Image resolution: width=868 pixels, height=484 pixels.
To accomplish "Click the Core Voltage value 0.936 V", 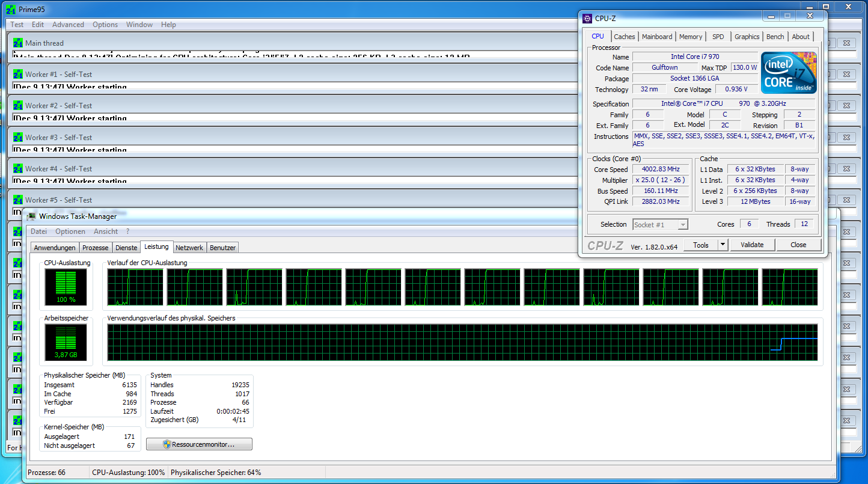I will tap(736, 89).
